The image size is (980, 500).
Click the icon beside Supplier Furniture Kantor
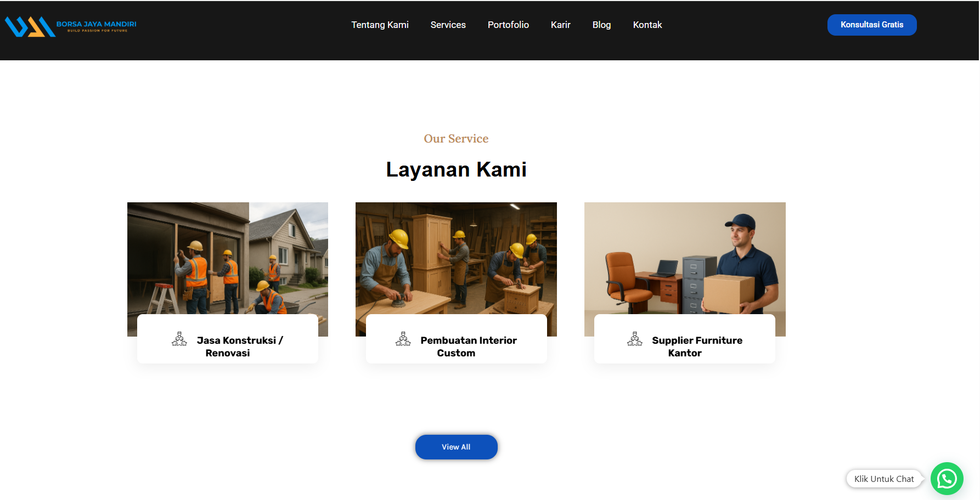[635, 339]
